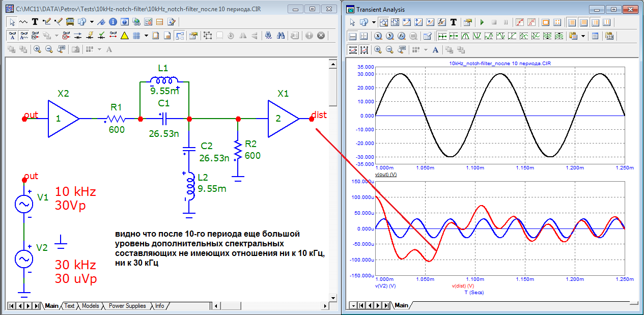Zoom out in the Transient Analysis window
This screenshot has height=315, width=644.
[389, 50]
